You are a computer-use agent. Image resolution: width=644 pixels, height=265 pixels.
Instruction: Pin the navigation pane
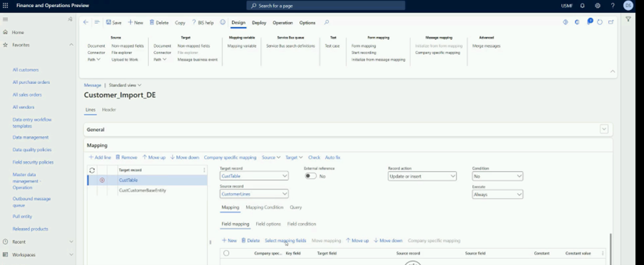point(70,19)
